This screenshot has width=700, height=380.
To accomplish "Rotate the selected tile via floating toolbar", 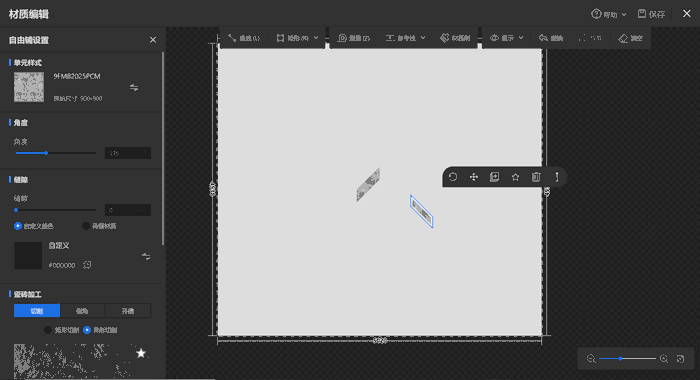I will click(453, 177).
